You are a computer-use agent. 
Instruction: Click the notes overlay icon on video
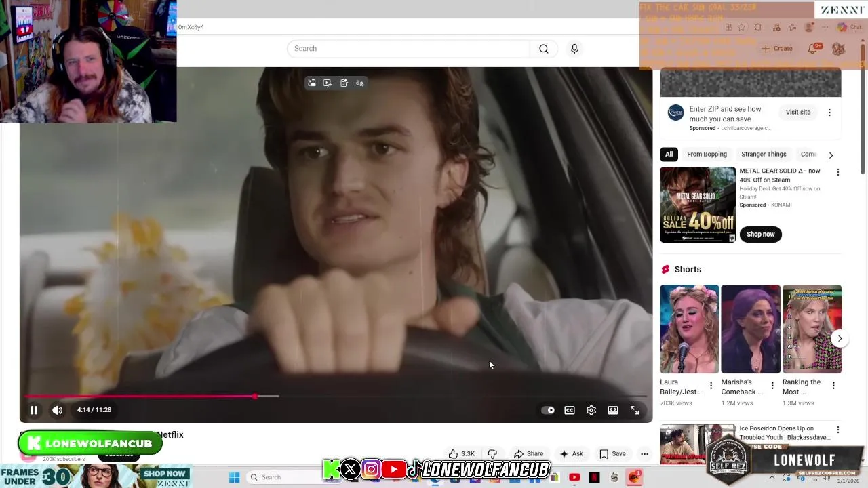point(344,83)
